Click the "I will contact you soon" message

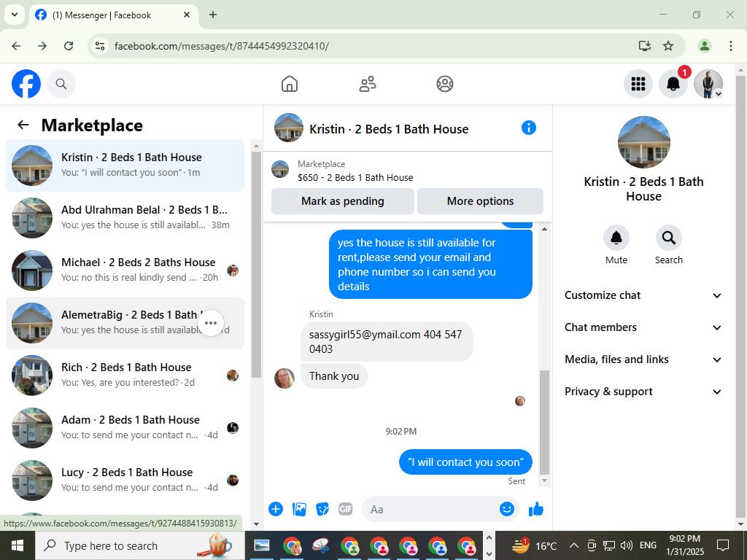[465, 462]
